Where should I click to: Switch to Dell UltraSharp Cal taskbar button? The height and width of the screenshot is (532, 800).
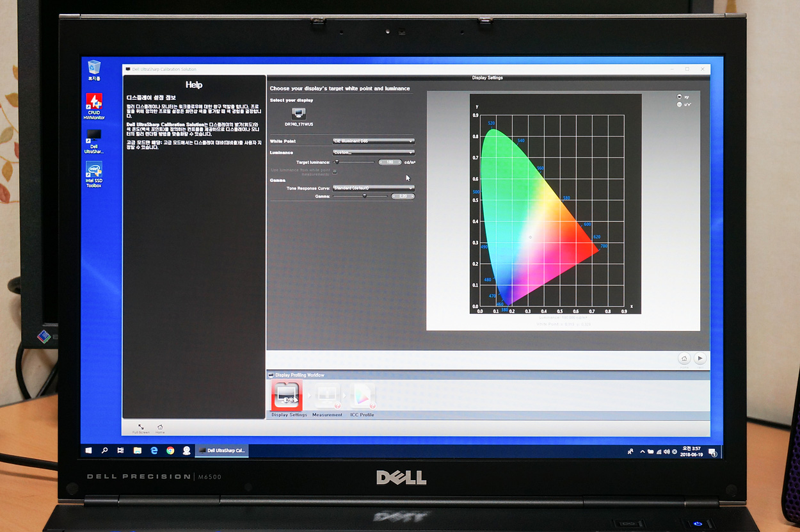(x=221, y=451)
